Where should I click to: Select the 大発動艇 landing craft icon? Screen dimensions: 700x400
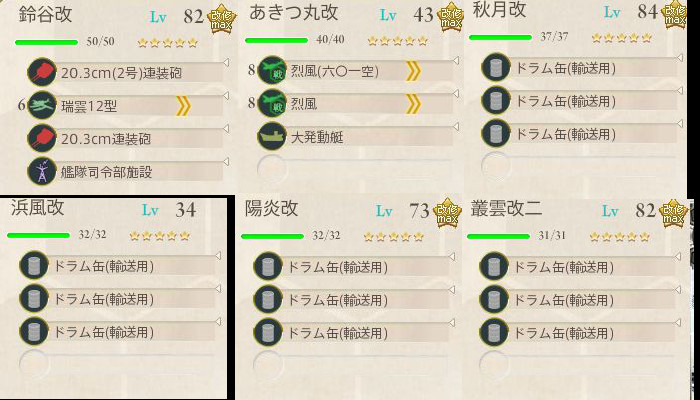[272, 137]
